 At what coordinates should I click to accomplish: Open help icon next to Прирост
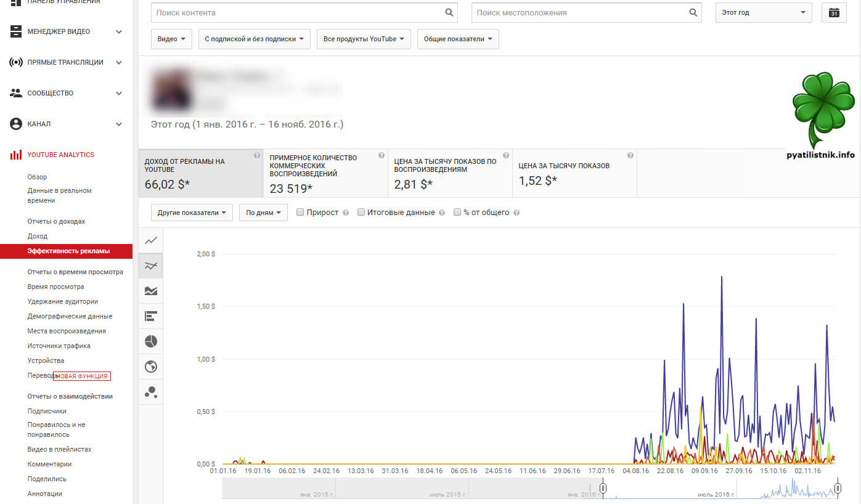(345, 213)
